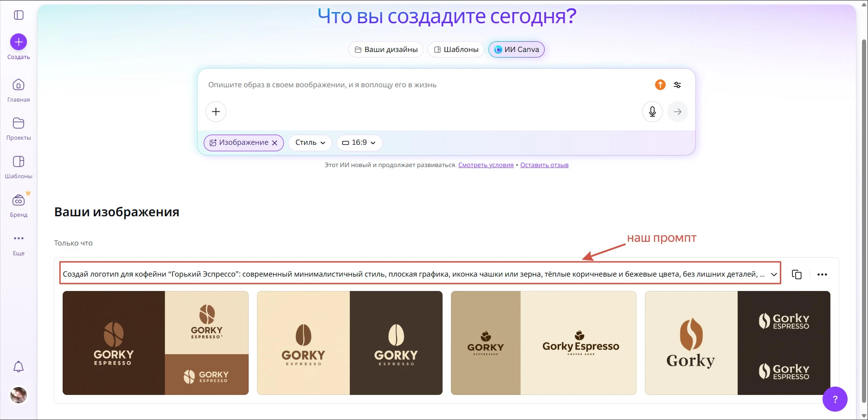The width and height of the screenshot is (868, 420).
Task: Click the orange upload arrow icon
Action: (x=660, y=85)
